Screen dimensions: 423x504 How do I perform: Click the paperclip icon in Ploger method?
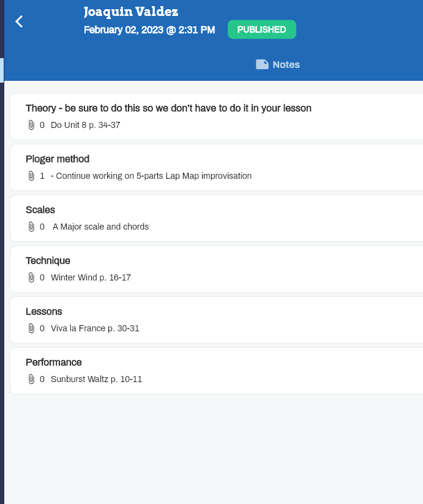tap(31, 176)
